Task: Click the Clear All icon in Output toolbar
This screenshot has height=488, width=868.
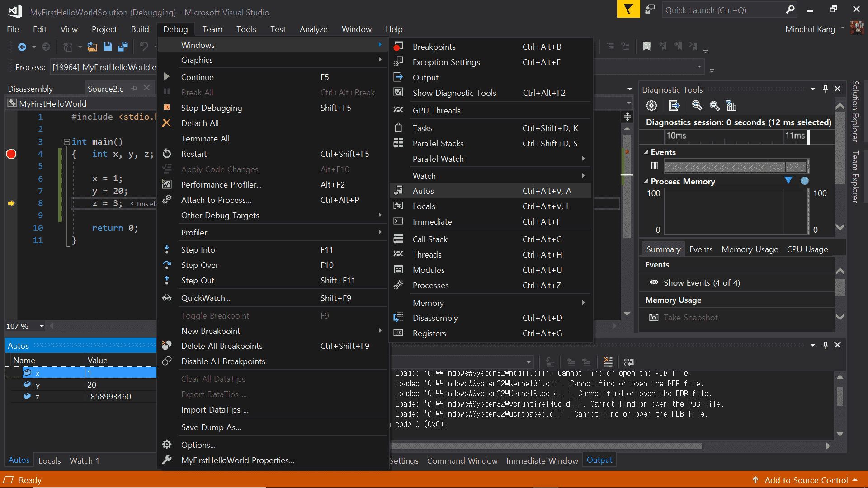Action: tap(608, 362)
